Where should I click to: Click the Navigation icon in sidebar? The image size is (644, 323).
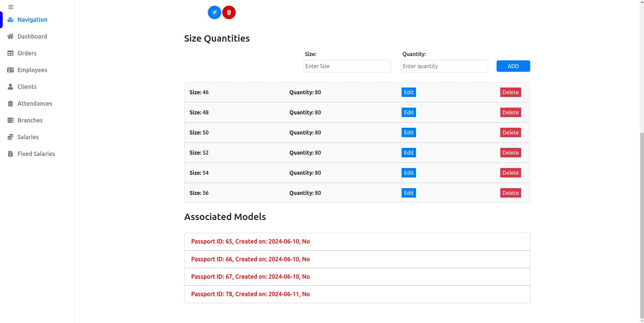(x=11, y=20)
